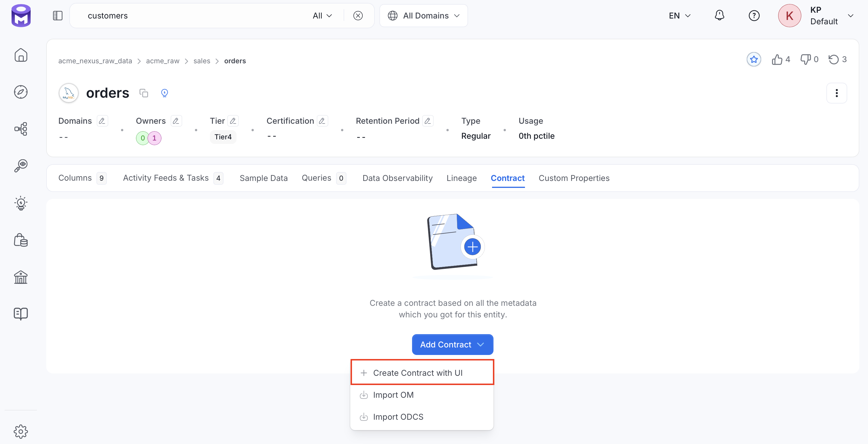Viewport: 868px width, 444px height.
Task: Open acme_nexus_raw_data breadcrumb link
Action: (95, 61)
